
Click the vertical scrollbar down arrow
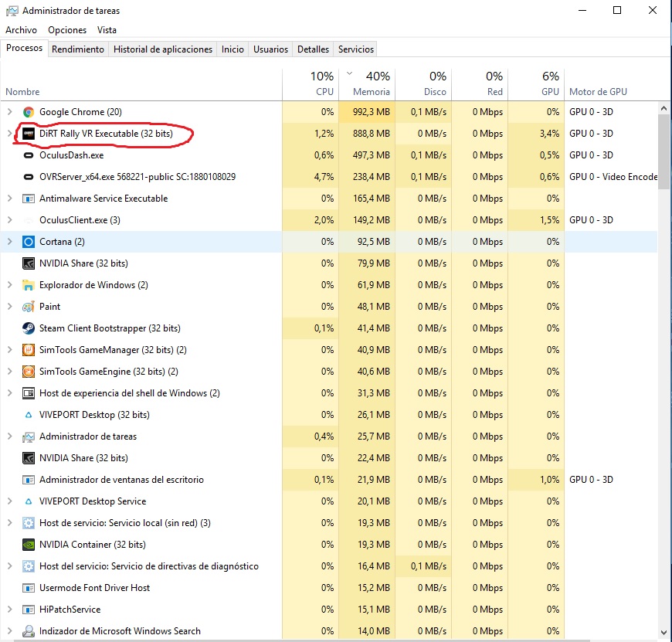tap(664, 632)
